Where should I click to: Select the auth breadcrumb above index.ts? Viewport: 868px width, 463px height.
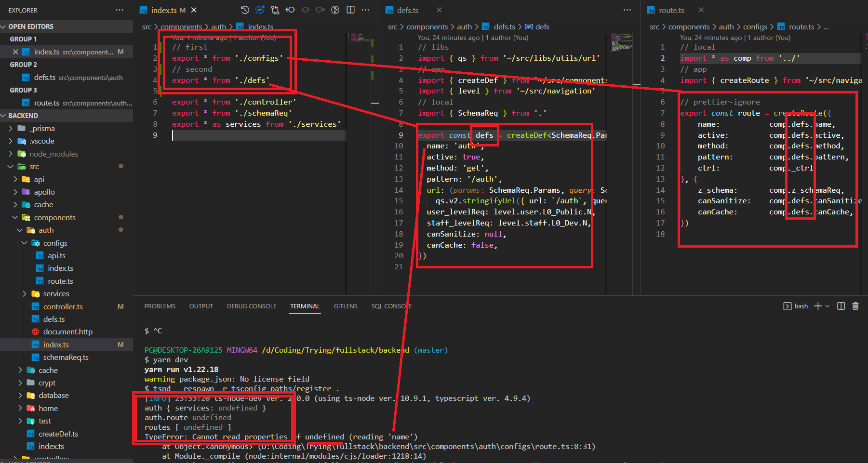pyautogui.click(x=218, y=26)
